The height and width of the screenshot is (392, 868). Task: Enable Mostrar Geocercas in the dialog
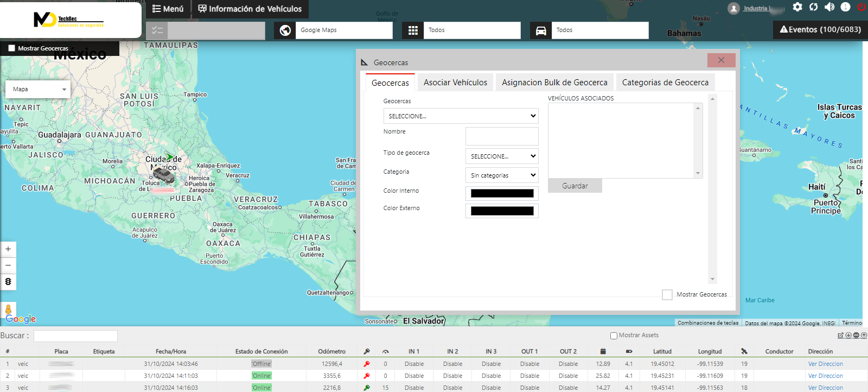[667, 294]
